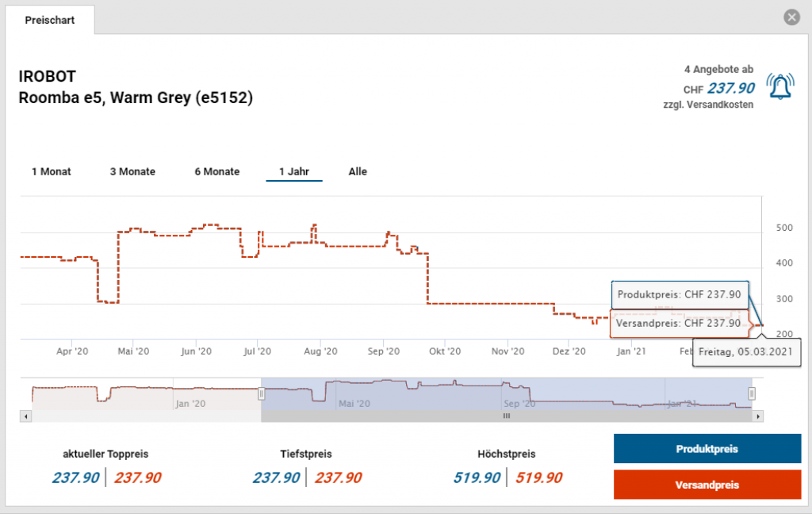The width and height of the screenshot is (812, 514).
Task: Click the Roomba e5 product title
Action: pyautogui.click(x=136, y=98)
